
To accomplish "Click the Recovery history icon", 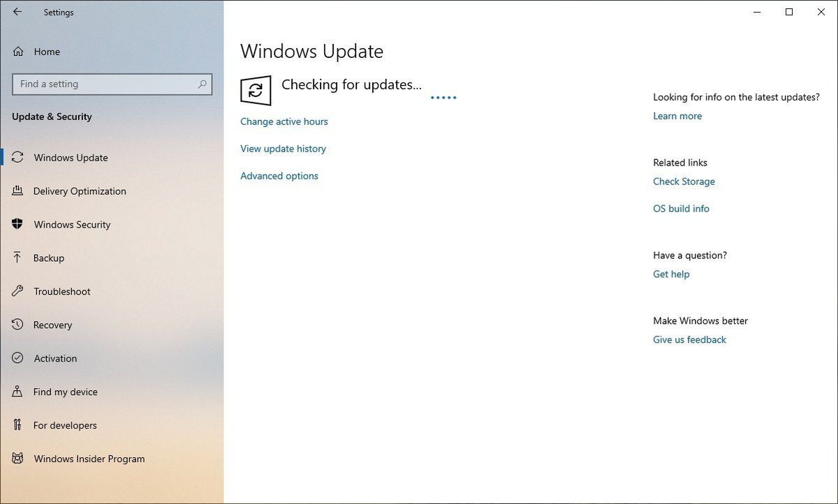I will [17, 325].
